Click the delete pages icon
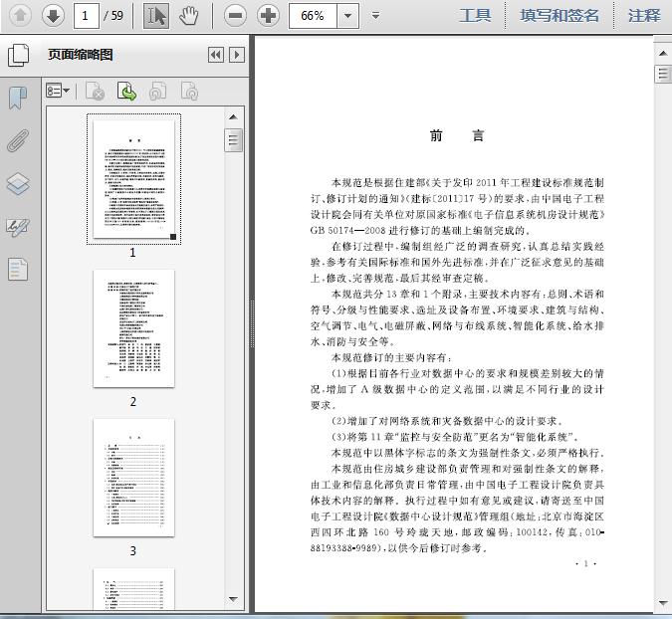Image resolution: width=672 pixels, height=619 pixels. pyautogui.click(x=96, y=92)
